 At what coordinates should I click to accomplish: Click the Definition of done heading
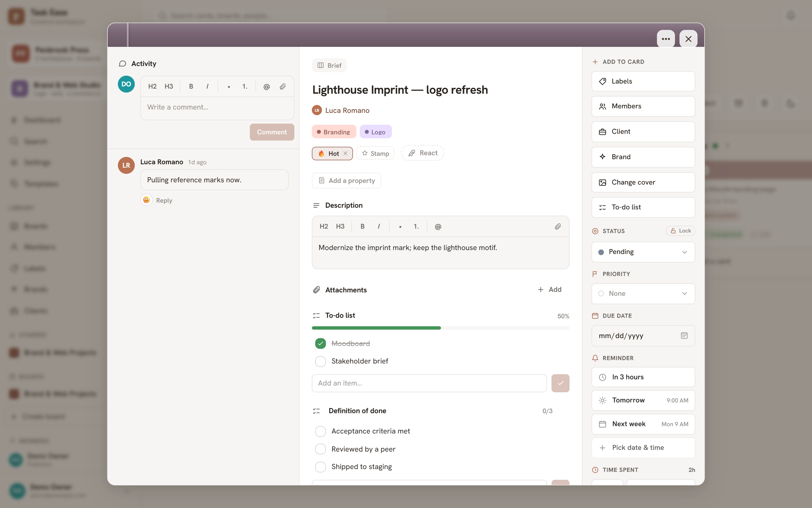[357, 411]
